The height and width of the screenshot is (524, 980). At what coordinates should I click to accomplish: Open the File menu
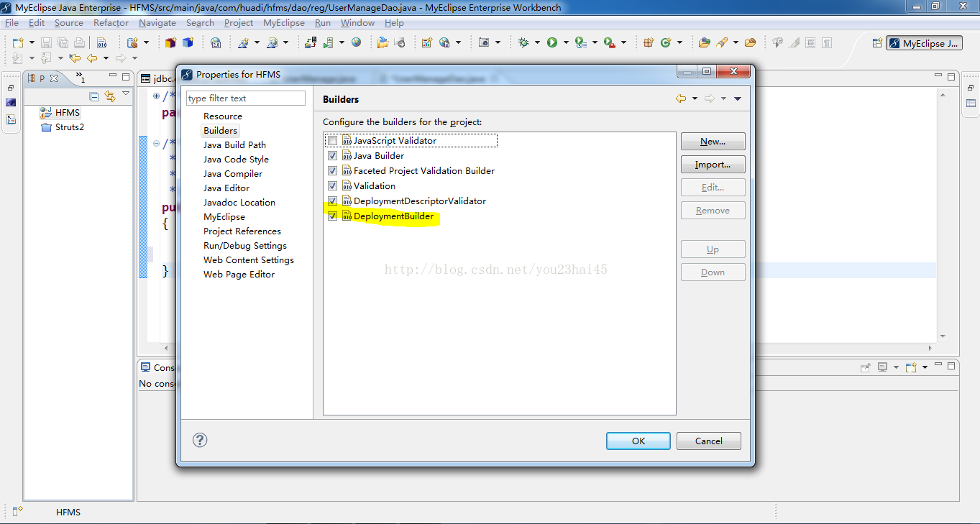click(12, 23)
